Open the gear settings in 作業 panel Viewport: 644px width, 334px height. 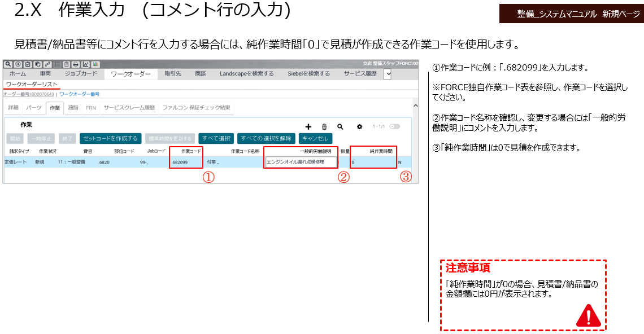click(x=359, y=127)
